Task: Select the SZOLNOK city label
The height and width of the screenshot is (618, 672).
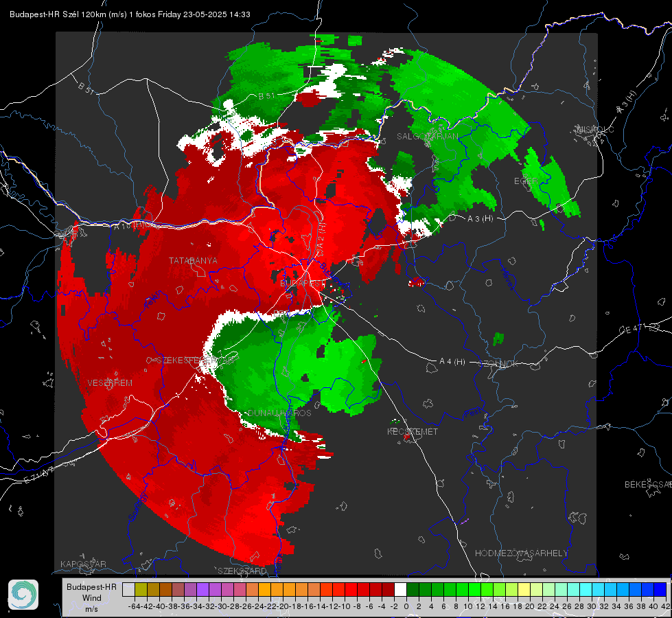Action: click(499, 364)
